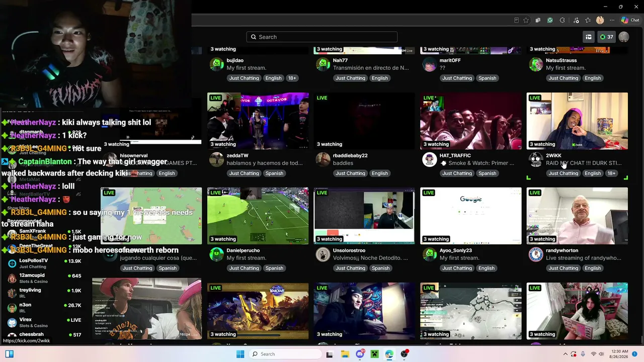Click the Kick Search input field
644x362 pixels.
click(322, 37)
